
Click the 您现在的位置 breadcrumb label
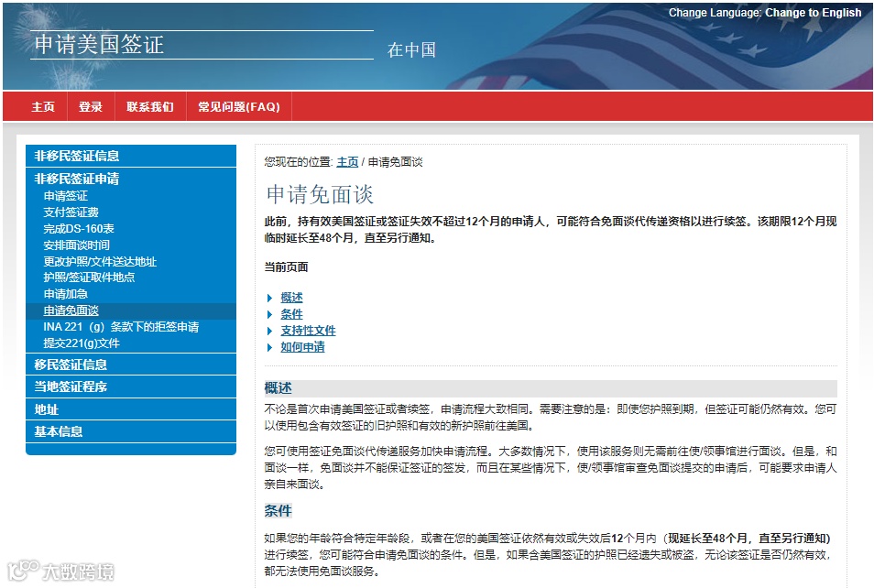point(299,161)
